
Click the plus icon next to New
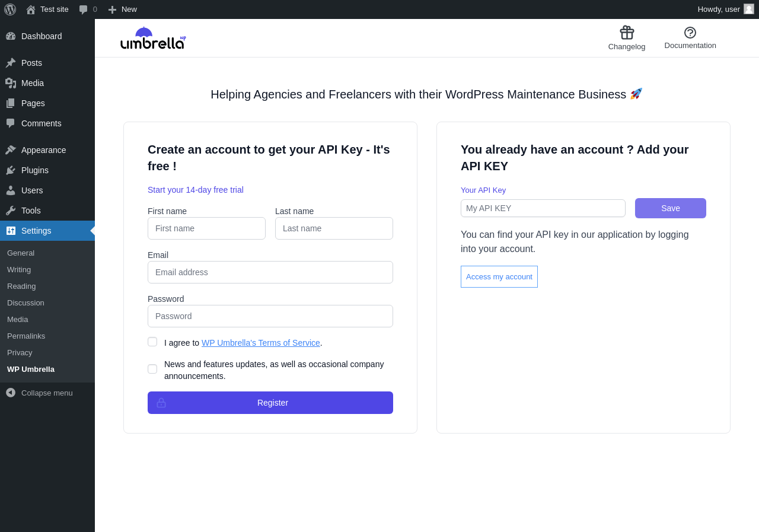112,9
